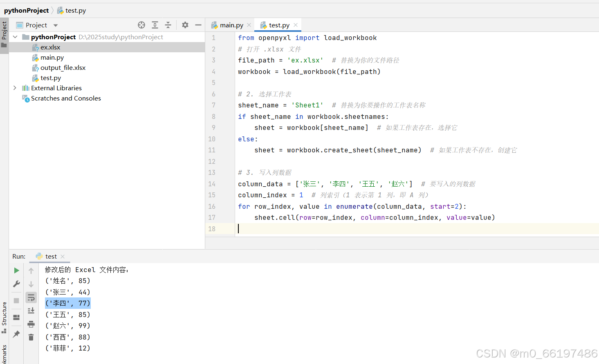Expand the External Libraries node
Viewport: 599px width, 364px height.
coord(15,87)
